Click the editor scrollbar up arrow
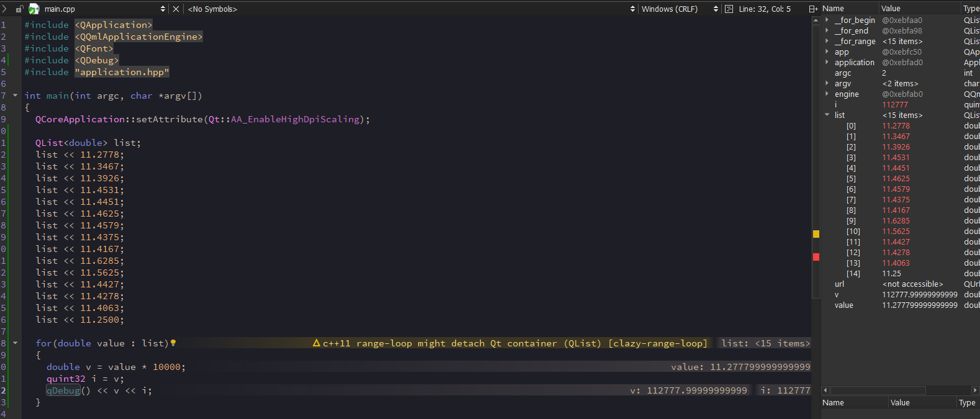Viewport: 980px width, 419px height. point(816,20)
